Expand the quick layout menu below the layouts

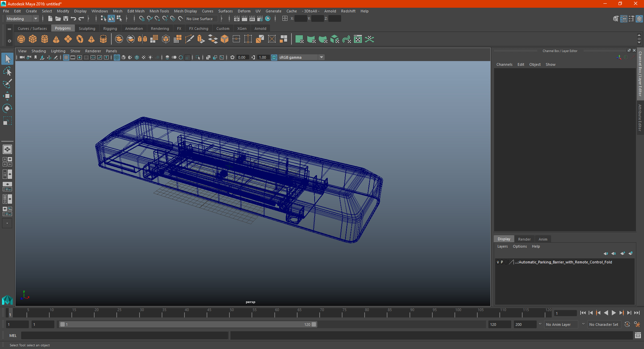(x=7, y=223)
